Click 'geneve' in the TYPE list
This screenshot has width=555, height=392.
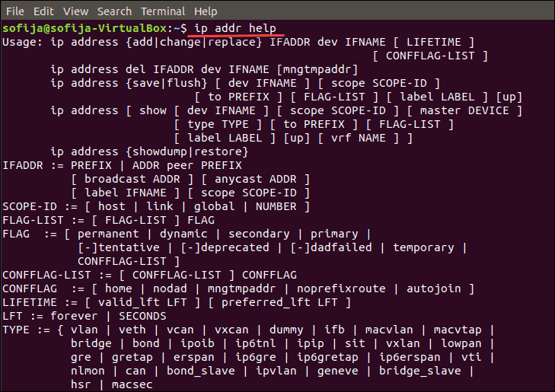[338, 371]
